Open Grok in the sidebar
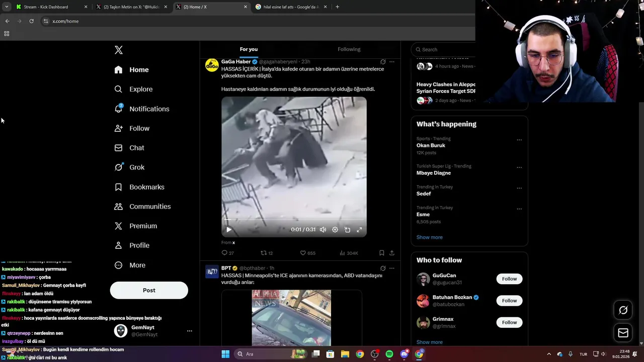 pyautogui.click(x=129, y=167)
